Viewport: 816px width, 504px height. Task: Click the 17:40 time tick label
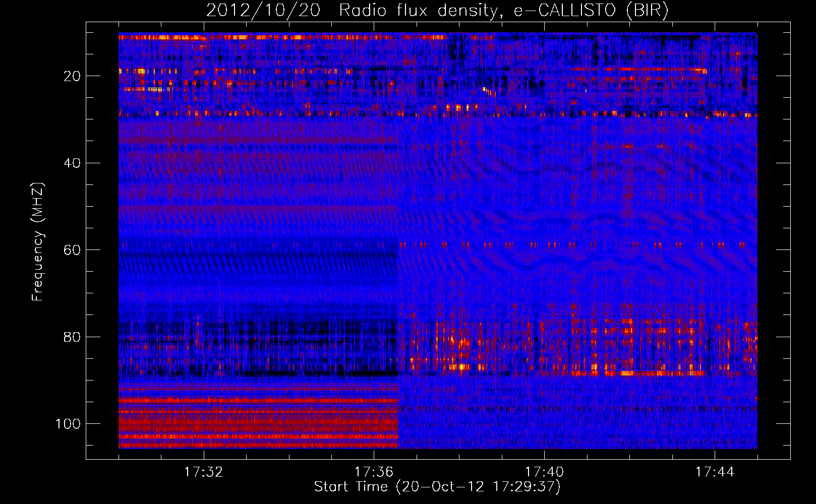[x=544, y=472]
